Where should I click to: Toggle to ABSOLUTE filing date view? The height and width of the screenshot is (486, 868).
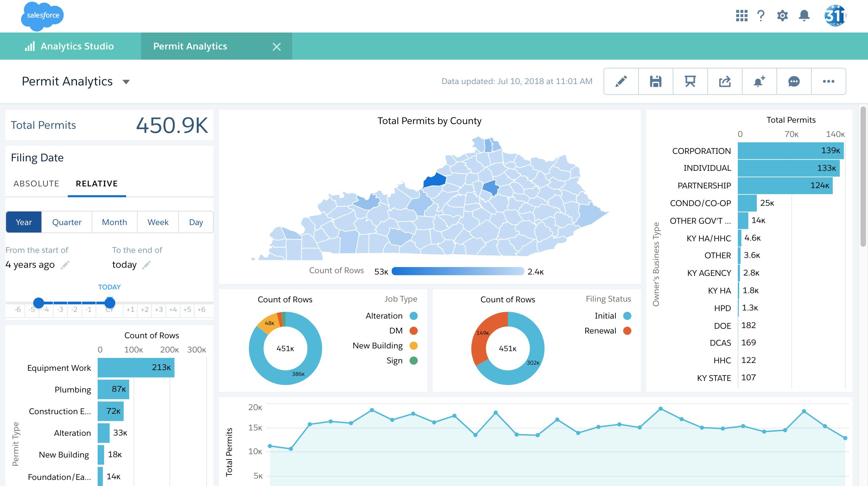coord(36,183)
